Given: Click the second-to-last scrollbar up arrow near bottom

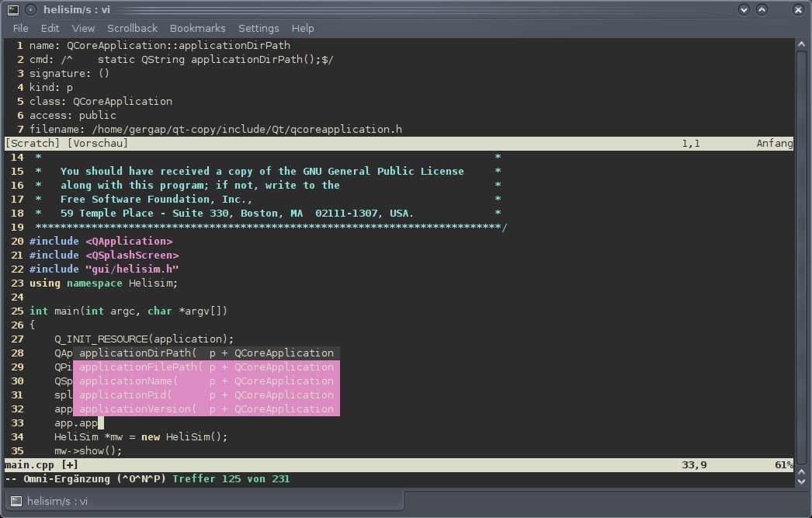Looking at the screenshot, I should pyautogui.click(x=802, y=471).
